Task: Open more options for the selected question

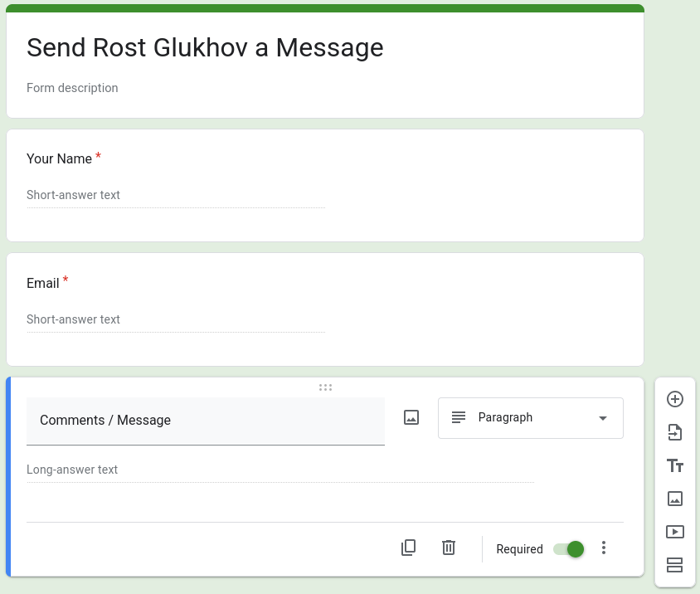Action: (604, 548)
